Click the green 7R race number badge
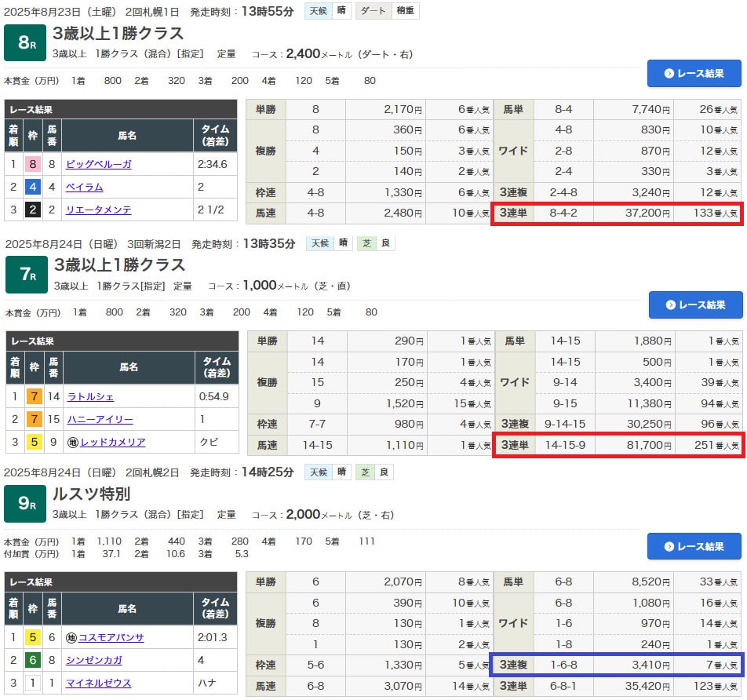The height and width of the screenshot is (700, 747). tap(26, 275)
